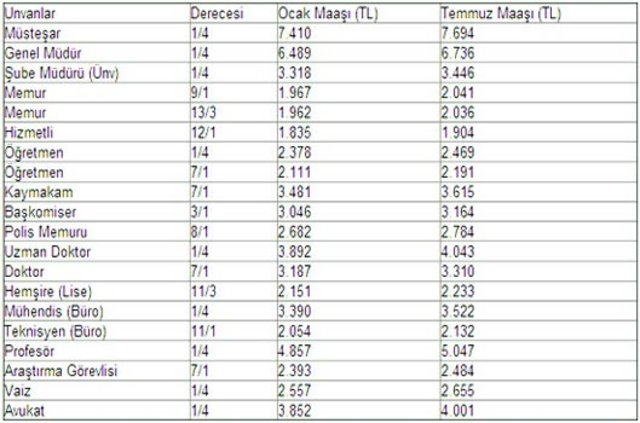The height and width of the screenshot is (423, 640).
Task: Select the Polis Memuru cell
Action: [x=97, y=232]
